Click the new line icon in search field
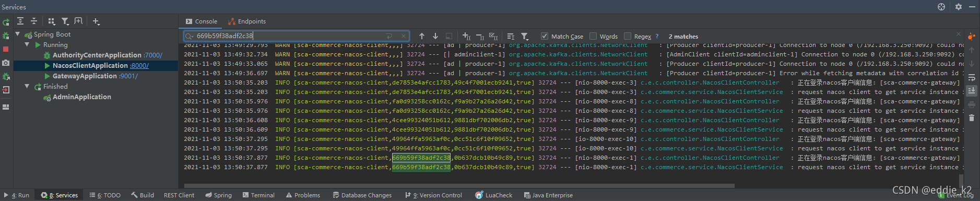Image resolution: width=980 pixels, height=201 pixels. point(389,36)
